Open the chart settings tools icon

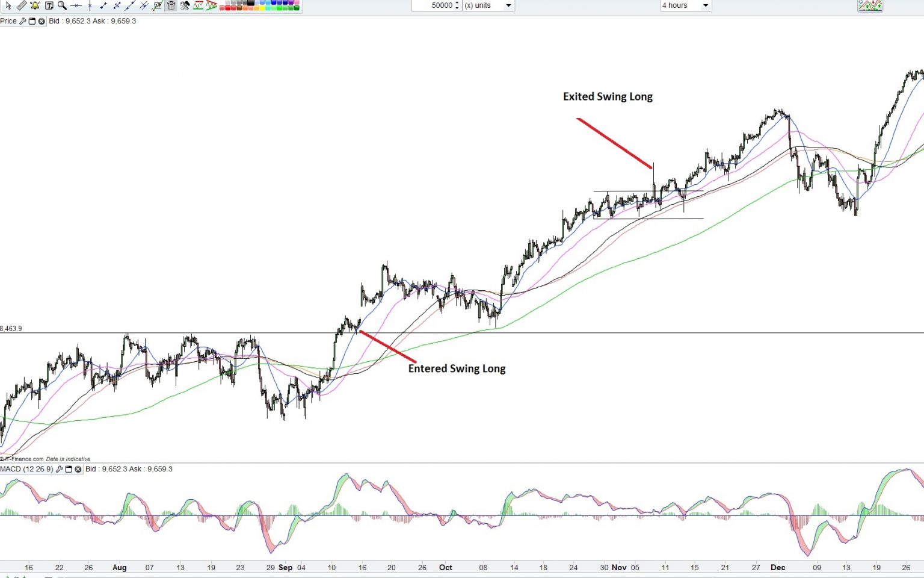pos(185,6)
